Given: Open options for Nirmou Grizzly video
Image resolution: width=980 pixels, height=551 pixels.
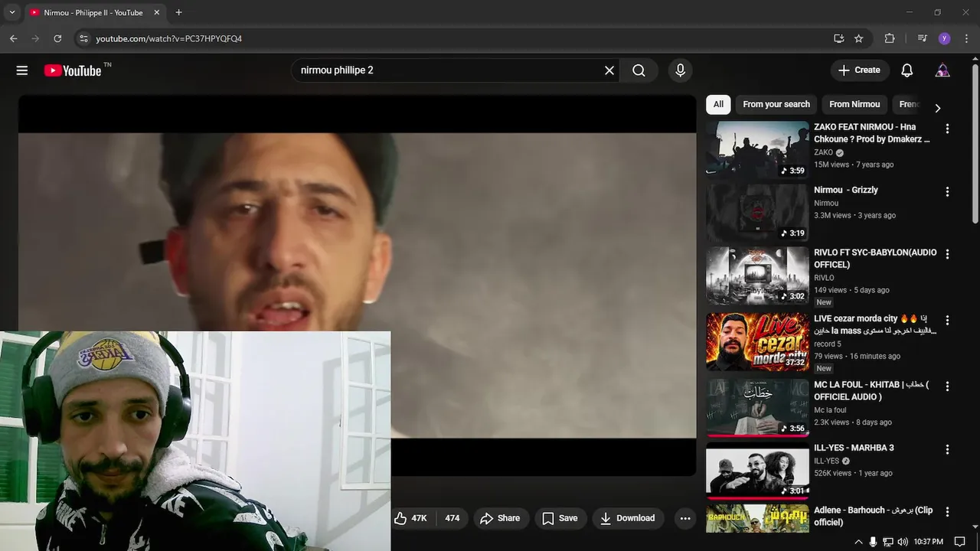Looking at the screenshot, I should [x=947, y=191].
